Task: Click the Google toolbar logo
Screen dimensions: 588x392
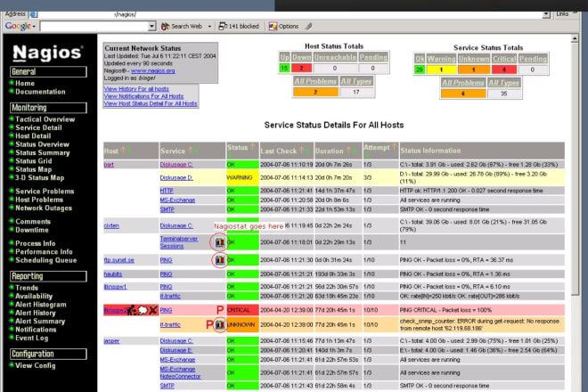Action: [18, 26]
